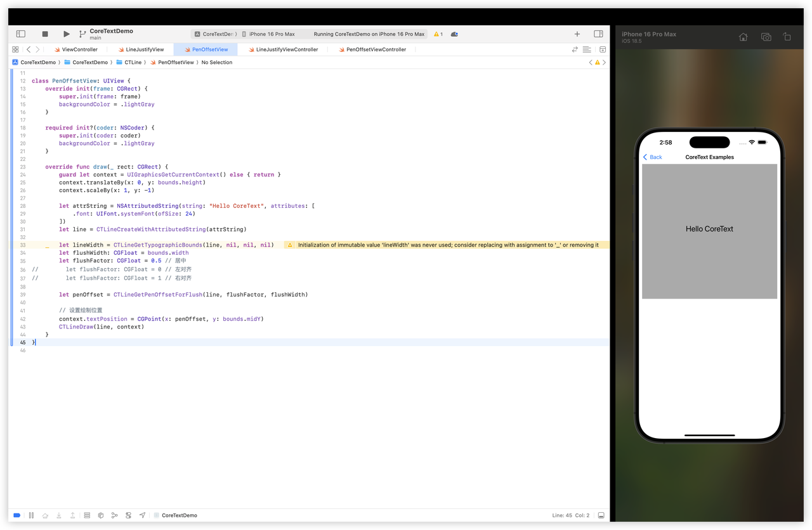812x530 pixels.
Task: Click the simulator home indicator bar
Action: [x=709, y=436]
